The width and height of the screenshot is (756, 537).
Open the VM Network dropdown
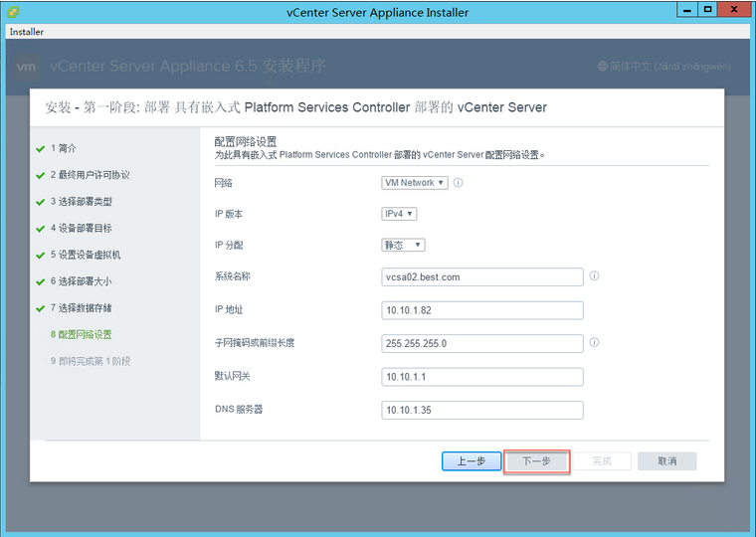[415, 183]
